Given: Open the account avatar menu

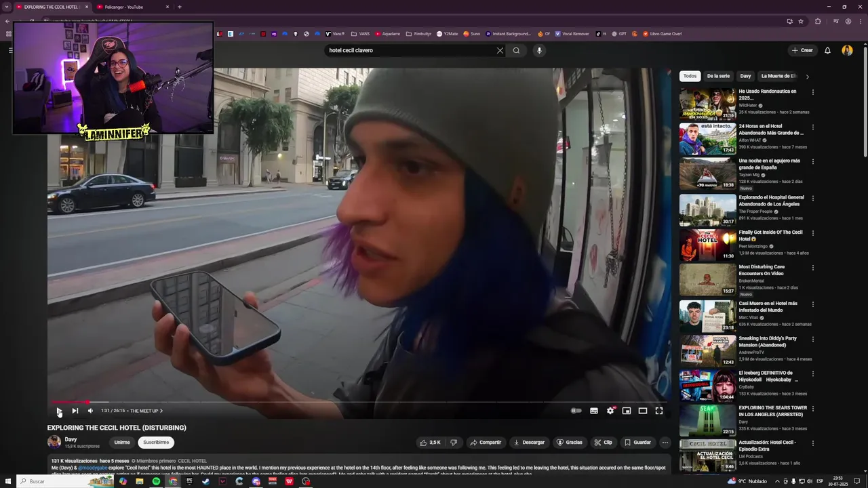Looking at the screenshot, I should click(x=847, y=50).
